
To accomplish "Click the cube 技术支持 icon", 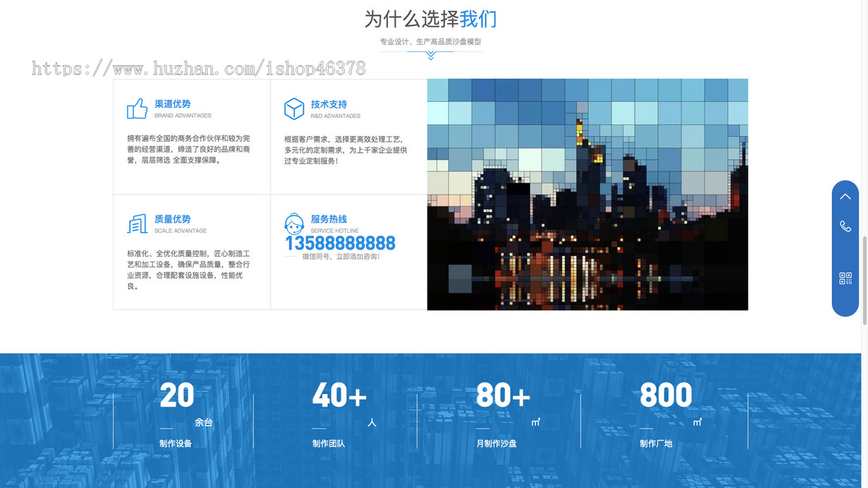I will 294,109.
